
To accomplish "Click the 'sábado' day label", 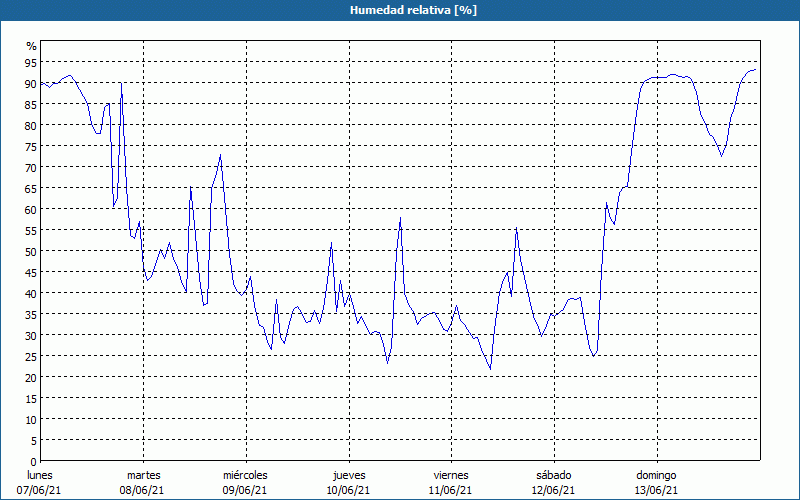I will [554, 475].
